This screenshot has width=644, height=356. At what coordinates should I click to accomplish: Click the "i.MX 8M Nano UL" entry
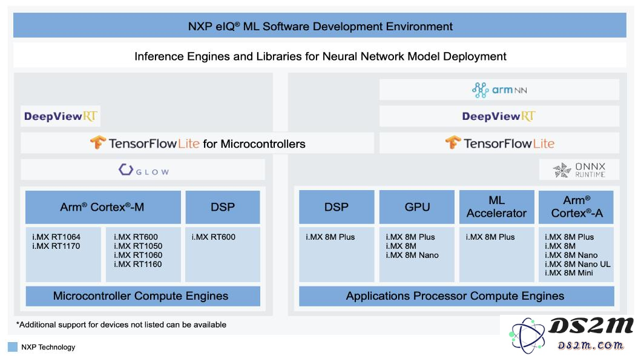point(577,264)
